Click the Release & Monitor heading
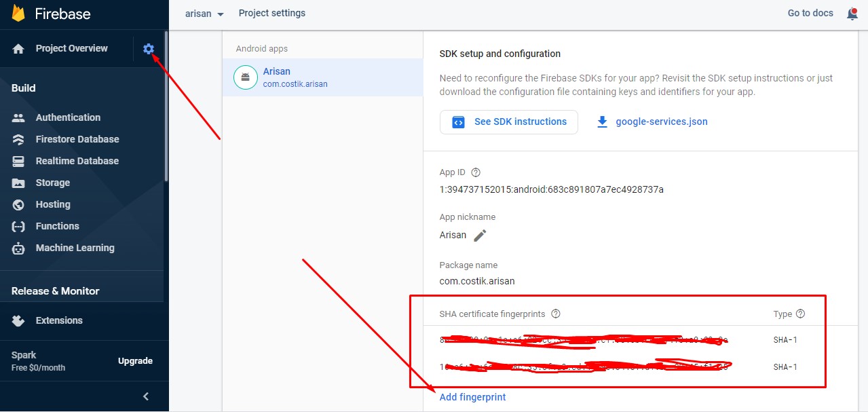The width and height of the screenshot is (868, 412). (56, 291)
